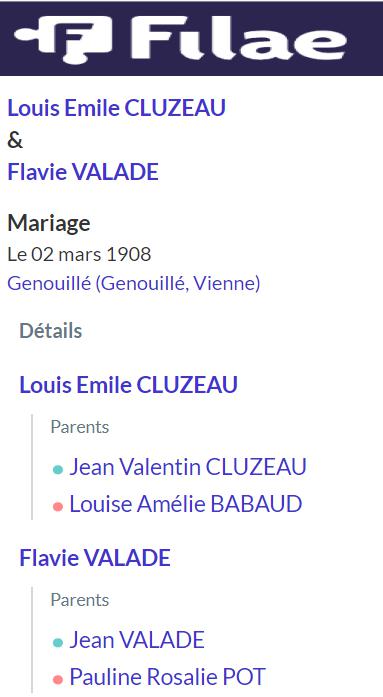Click the date Le 02 mars 1908
Screen dimensions: 383x697
pos(79,254)
